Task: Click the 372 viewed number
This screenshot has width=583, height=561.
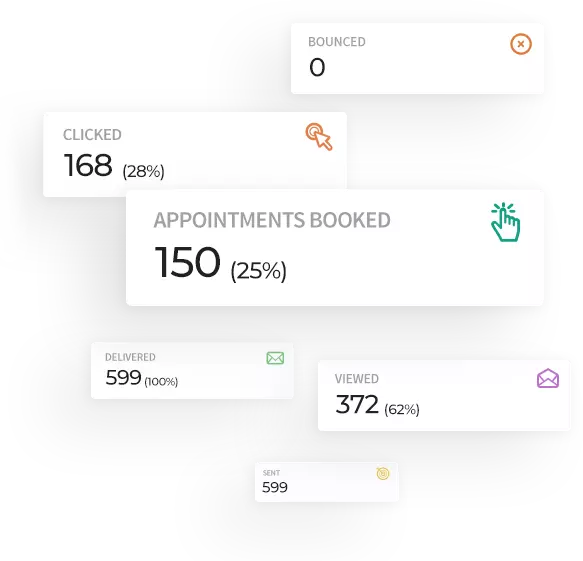Action: 357,404
